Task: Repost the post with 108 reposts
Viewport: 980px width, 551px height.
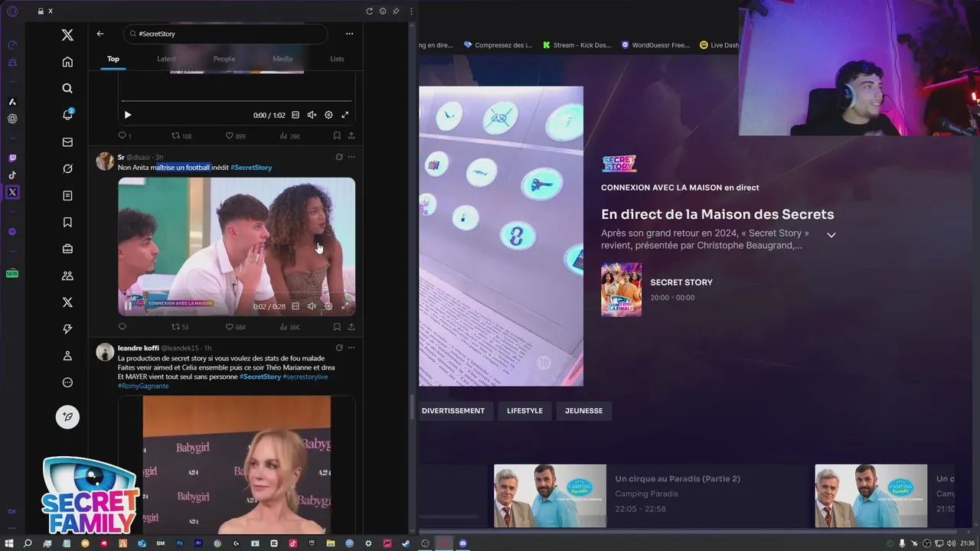Action: point(181,135)
